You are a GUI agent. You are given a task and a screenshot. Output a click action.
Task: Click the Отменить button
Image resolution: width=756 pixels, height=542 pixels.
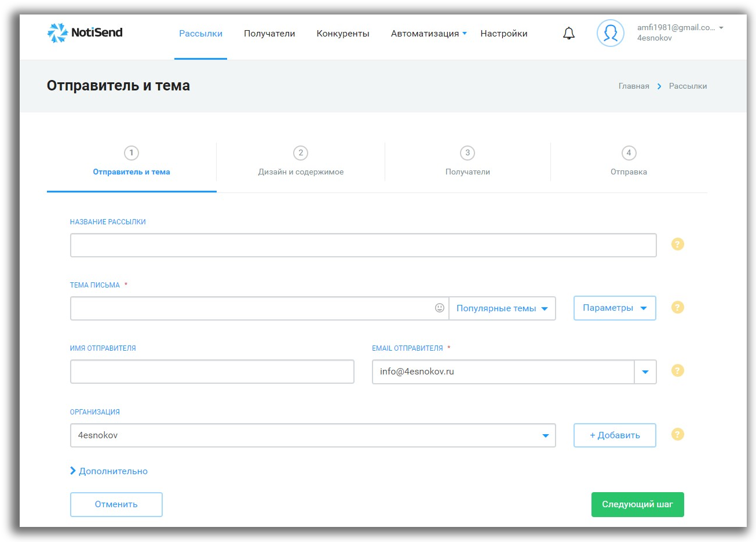coord(116,504)
